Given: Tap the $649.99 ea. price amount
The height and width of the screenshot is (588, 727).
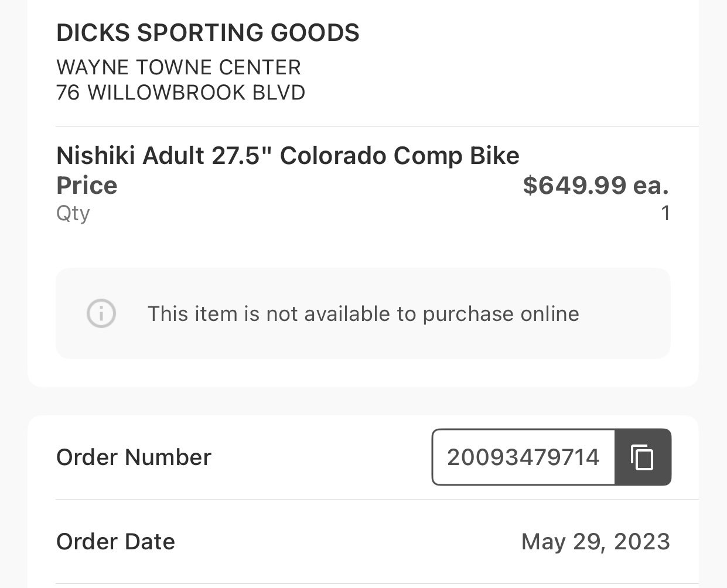Looking at the screenshot, I should pos(595,186).
